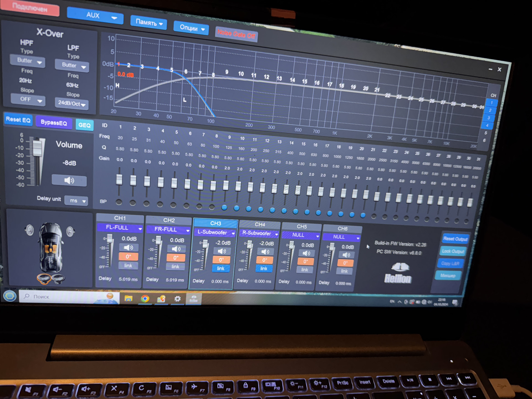This screenshot has width=532, height=399.
Task: Open File Explorer folder icon in taskbar
Action: click(128, 298)
